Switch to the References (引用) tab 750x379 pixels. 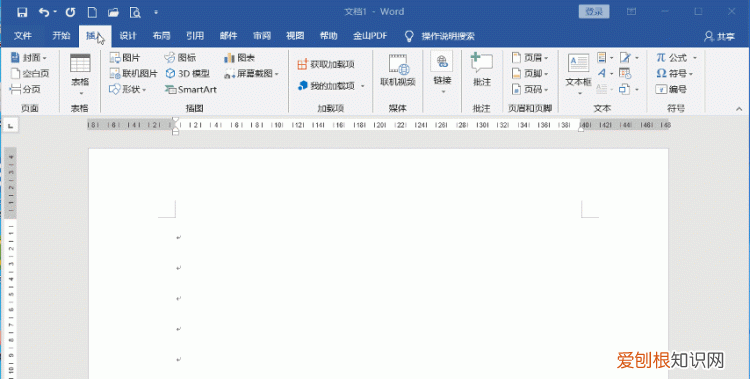coord(195,36)
